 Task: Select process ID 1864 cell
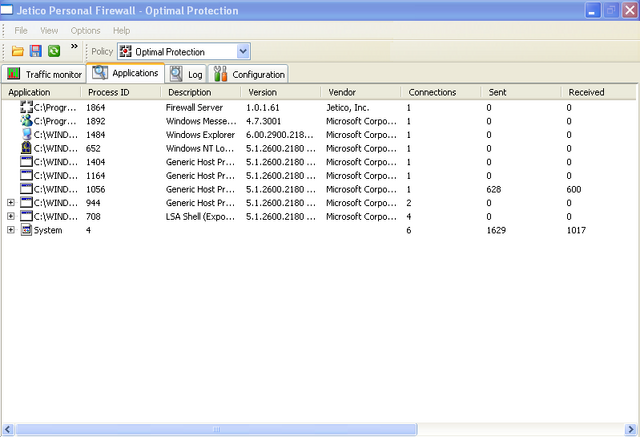point(96,108)
